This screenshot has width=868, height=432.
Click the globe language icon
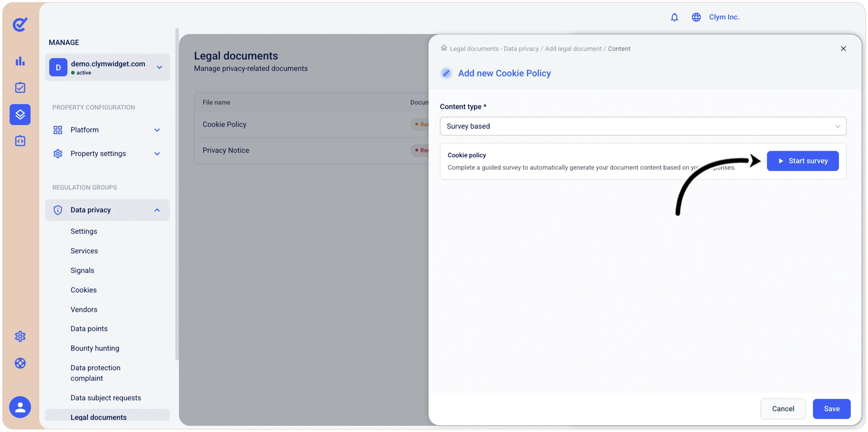click(x=696, y=17)
